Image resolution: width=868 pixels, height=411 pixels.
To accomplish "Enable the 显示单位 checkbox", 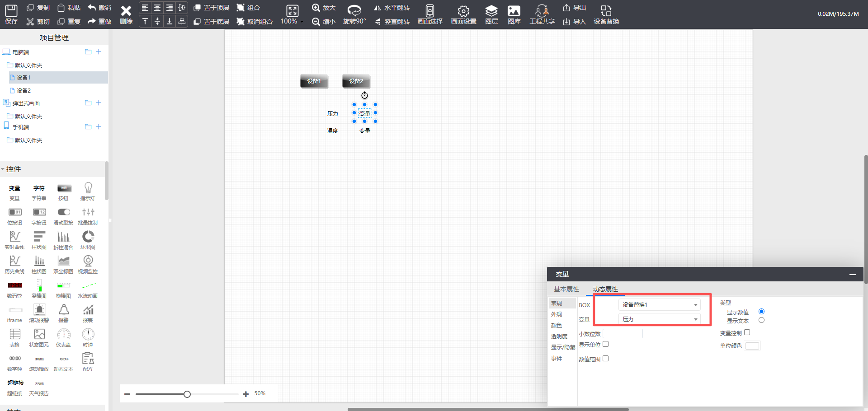I will pos(606,344).
